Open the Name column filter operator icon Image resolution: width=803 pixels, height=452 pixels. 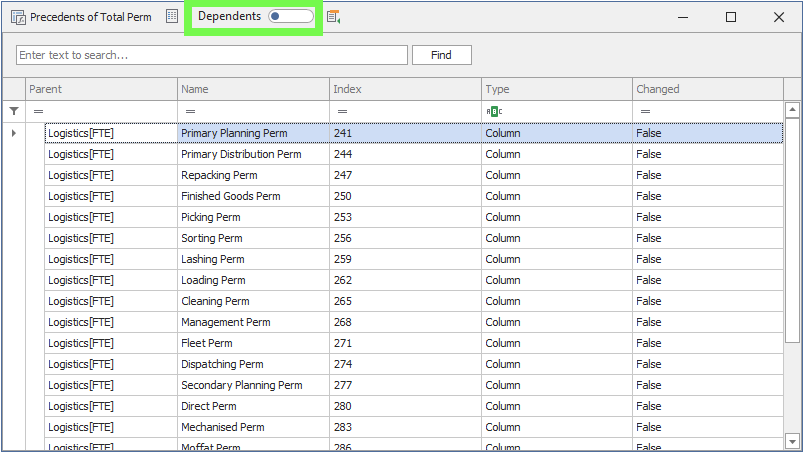(190, 111)
